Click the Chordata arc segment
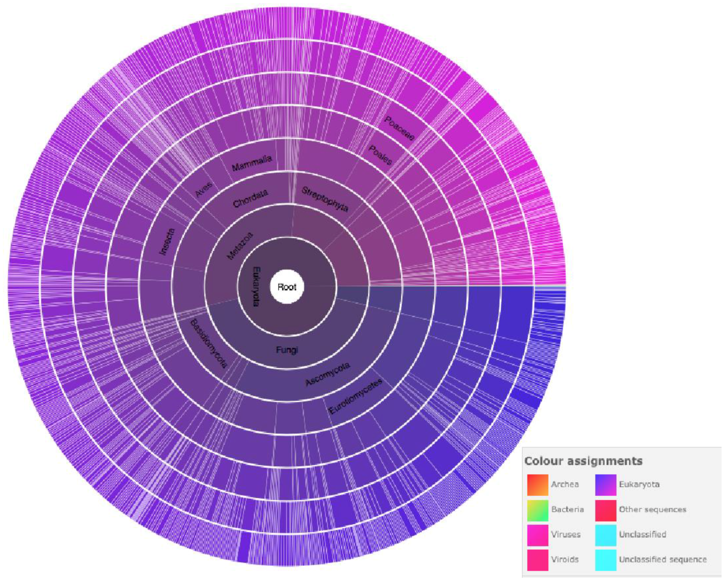 click(x=251, y=198)
